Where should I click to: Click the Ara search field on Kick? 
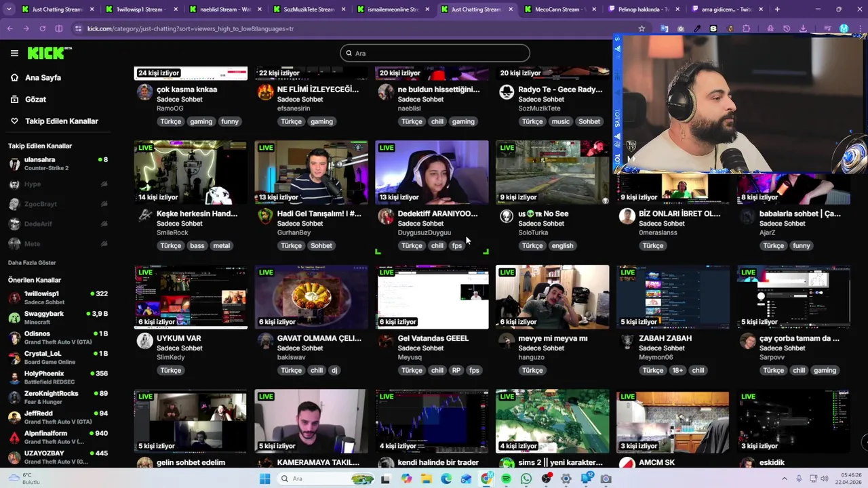click(x=435, y=53)
